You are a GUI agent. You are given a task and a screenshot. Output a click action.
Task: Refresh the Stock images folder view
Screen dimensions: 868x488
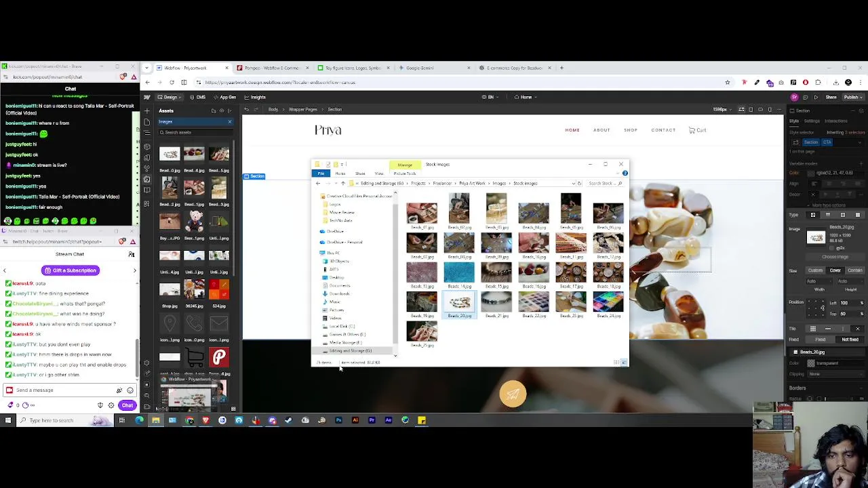tap(579, 183)
